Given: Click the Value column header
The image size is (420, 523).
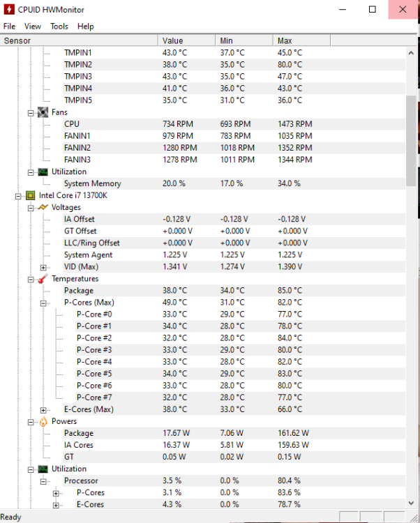Looking at the screenshot, I should 186,40.
